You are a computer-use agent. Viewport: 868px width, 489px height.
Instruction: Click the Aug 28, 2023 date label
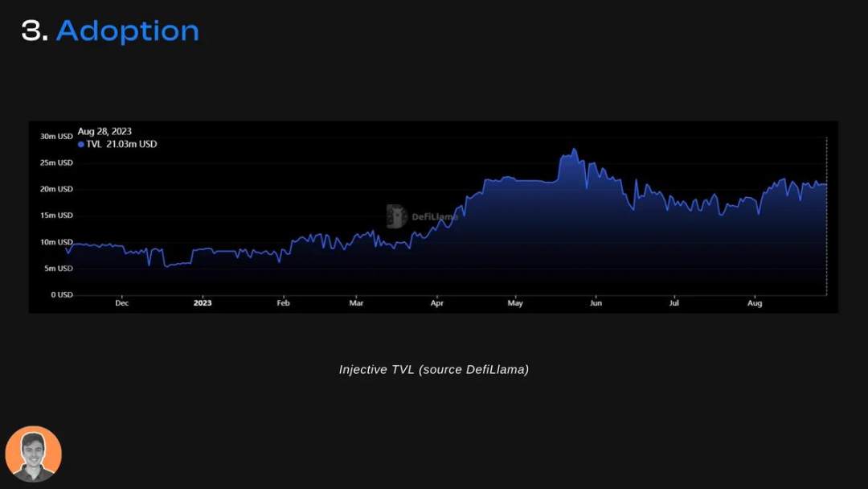(x=104, y=131)
